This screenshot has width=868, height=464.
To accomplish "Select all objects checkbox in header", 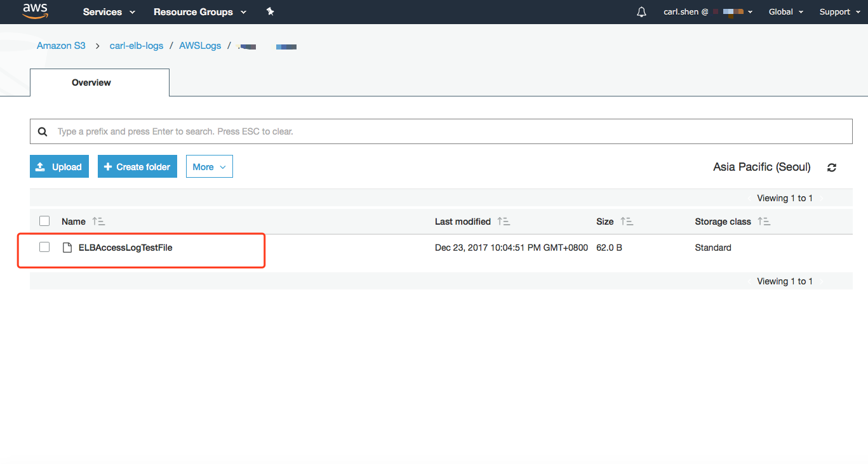I will 44,221.
